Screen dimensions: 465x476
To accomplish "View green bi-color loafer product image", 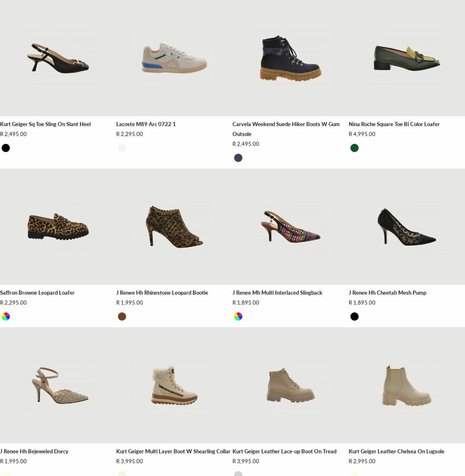I will (x=407, y=58).
